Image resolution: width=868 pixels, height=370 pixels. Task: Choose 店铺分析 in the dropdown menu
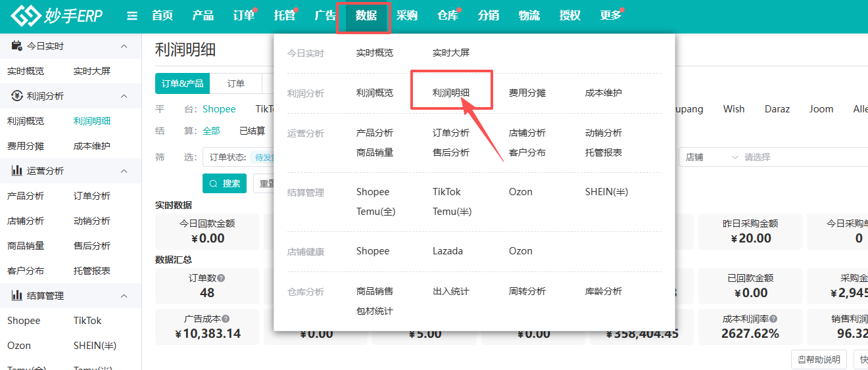tap(527, 133)
